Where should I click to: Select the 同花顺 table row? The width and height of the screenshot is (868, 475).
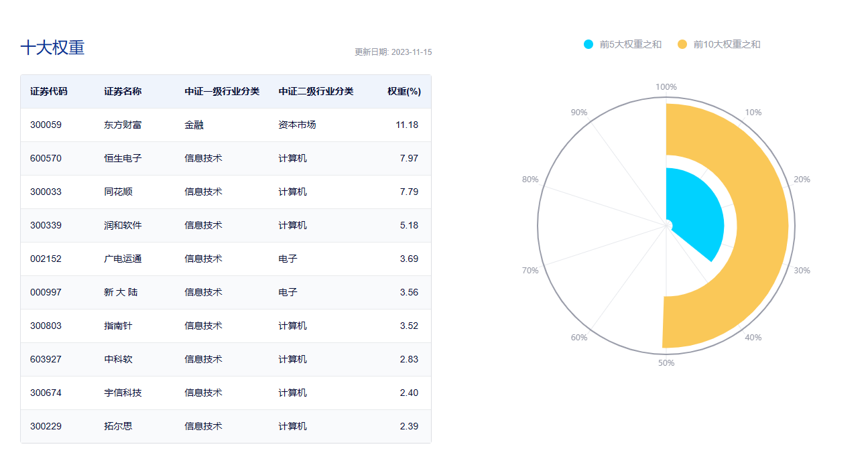(x=225, y=192)
